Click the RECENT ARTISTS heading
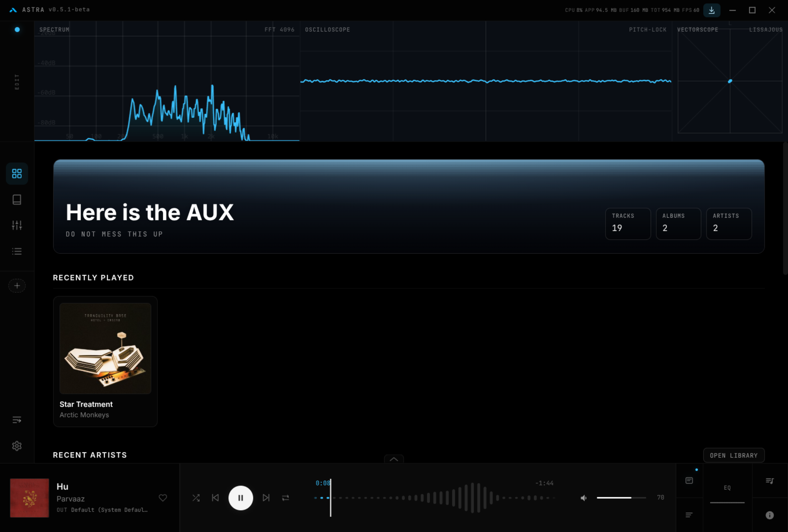Viewport: 788px width, 532px height. pos(90,455)
